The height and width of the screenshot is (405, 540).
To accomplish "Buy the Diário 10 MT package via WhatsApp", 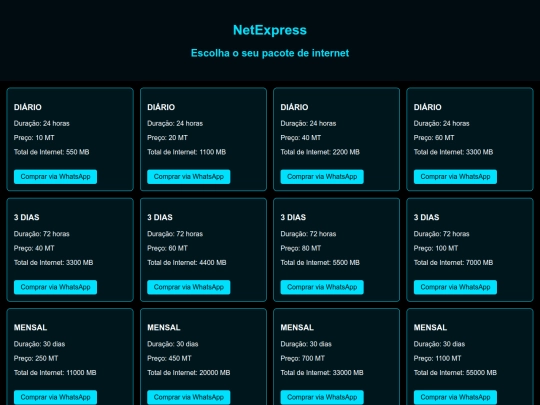I will (55, 177).
